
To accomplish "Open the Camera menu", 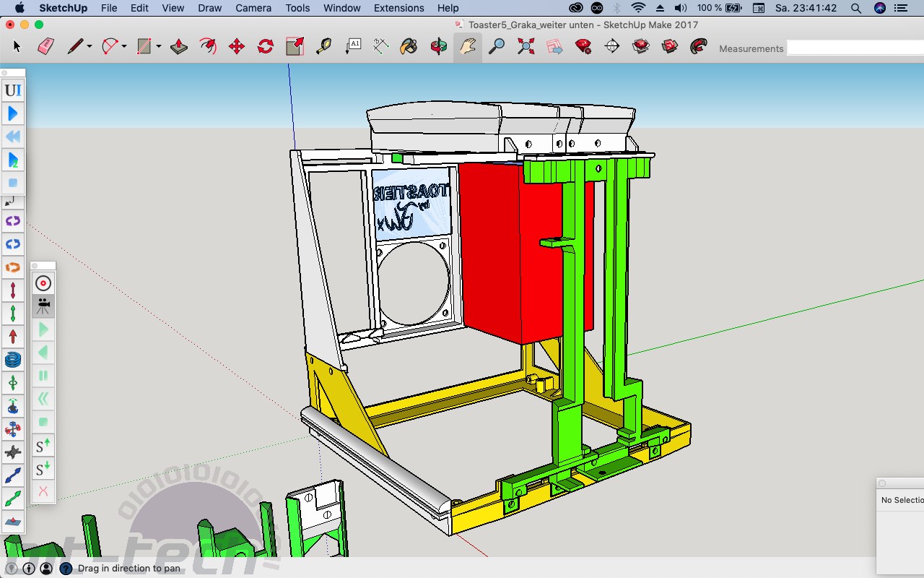I will coord(253,8).
